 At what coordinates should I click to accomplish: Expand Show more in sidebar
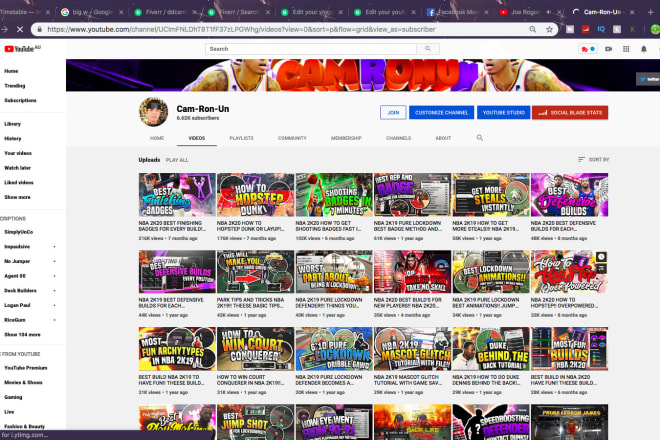coord(17,197)
